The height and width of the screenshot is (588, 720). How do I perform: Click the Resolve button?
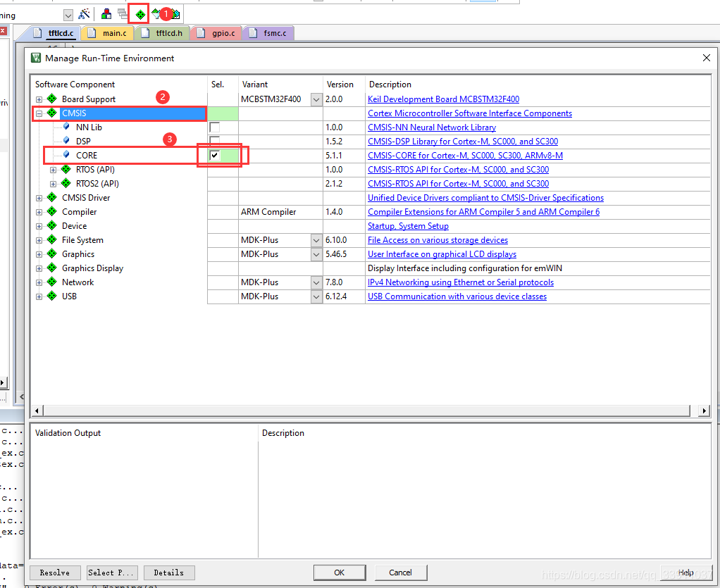click(x=55, y=573)
